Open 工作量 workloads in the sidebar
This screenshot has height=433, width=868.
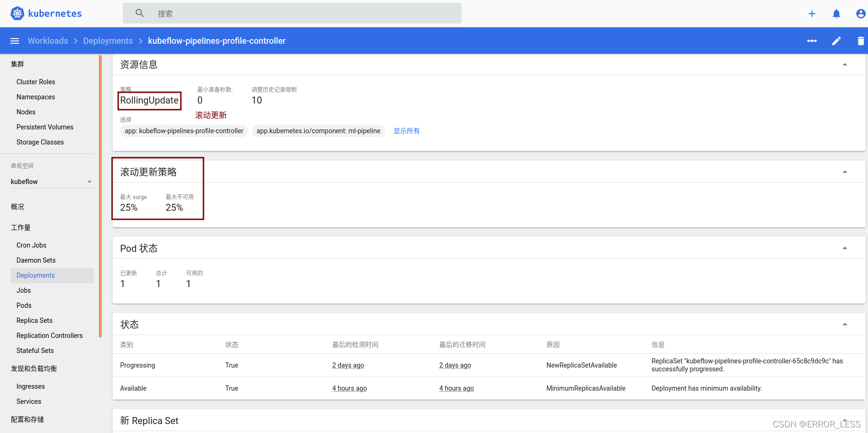coord(21,227)
